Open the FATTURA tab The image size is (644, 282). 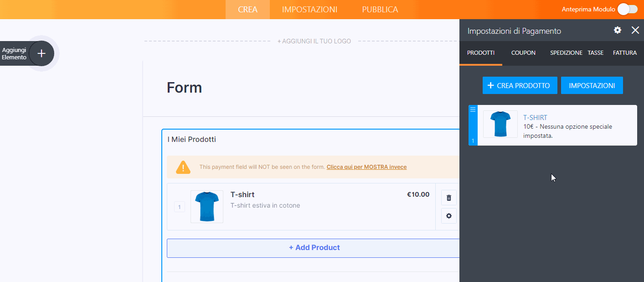(624, 53)
